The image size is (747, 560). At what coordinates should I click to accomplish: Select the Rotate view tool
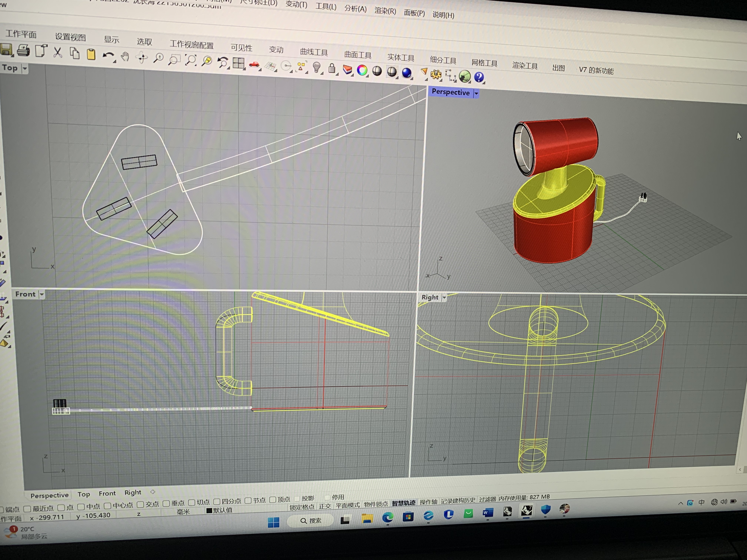[142, 58]
